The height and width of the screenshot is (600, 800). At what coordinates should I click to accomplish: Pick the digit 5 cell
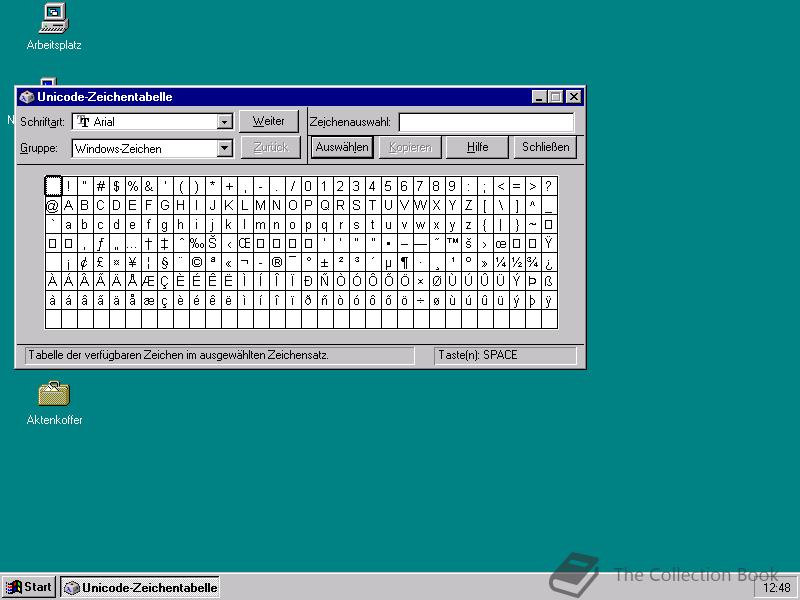coord(389,186)
